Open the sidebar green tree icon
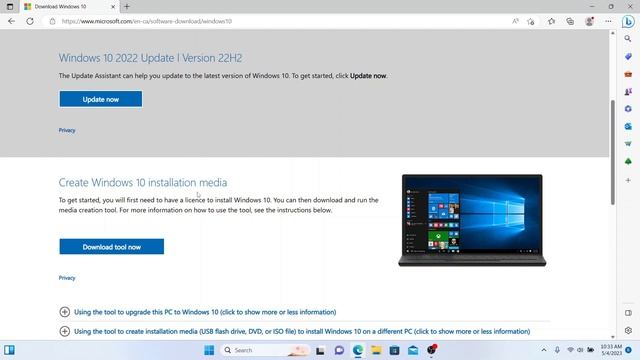This screenshot has width=640, height=360. (628, 162)
